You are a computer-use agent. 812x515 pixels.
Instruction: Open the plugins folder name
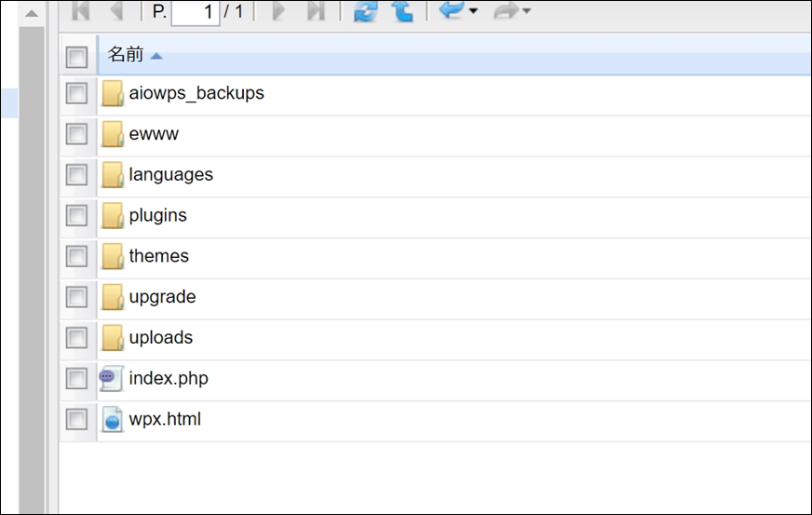pyautogui.click(x=158, y=216)
